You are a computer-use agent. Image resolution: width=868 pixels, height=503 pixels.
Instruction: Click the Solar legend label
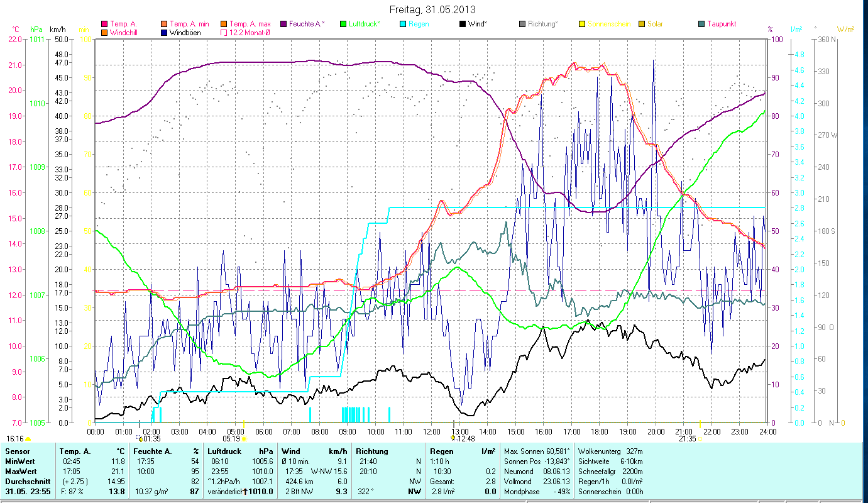coord(654,24)
